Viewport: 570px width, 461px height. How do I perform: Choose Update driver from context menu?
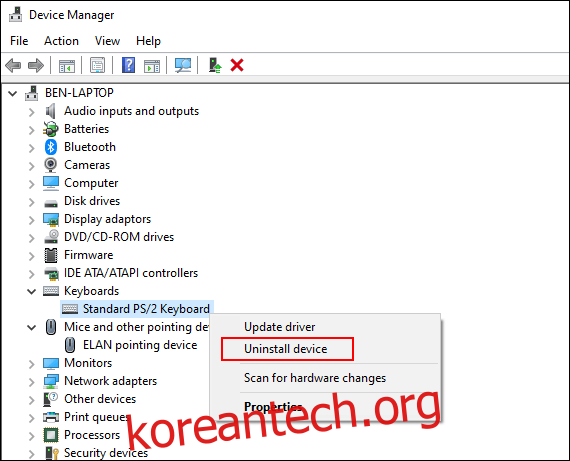(280, 327)
